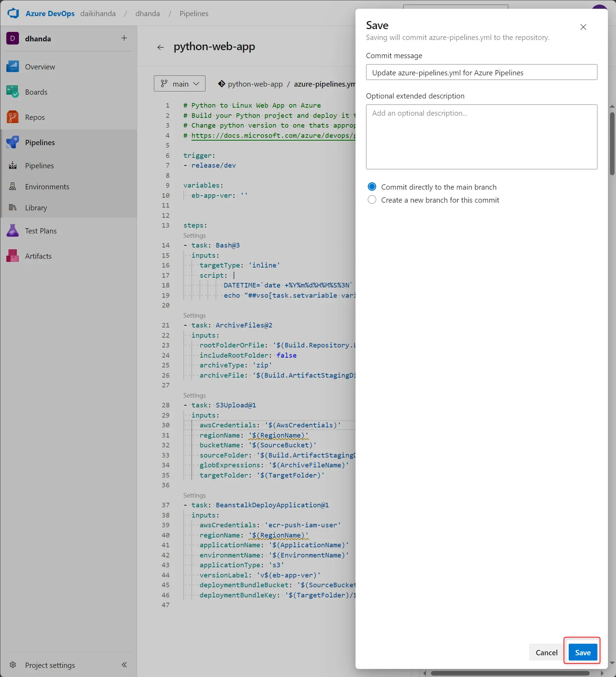
Task: Click the Environments icon in sidebar
Action: click(x=13, y=187)
